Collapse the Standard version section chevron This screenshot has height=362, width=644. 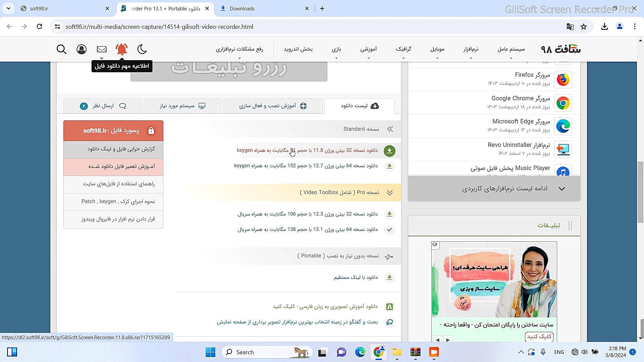tap(390, 129)
